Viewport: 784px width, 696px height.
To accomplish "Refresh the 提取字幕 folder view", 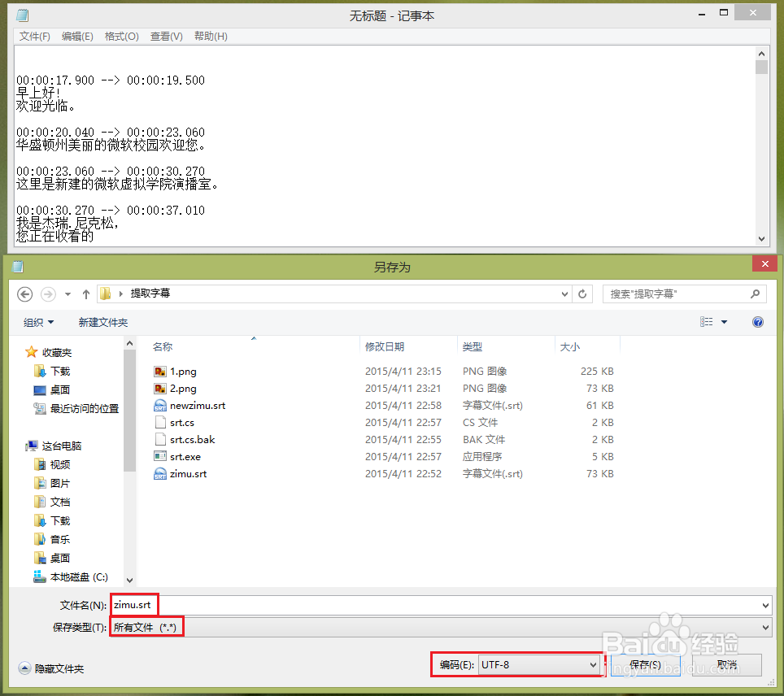I will pyautogui.click(x=582, y=294).
